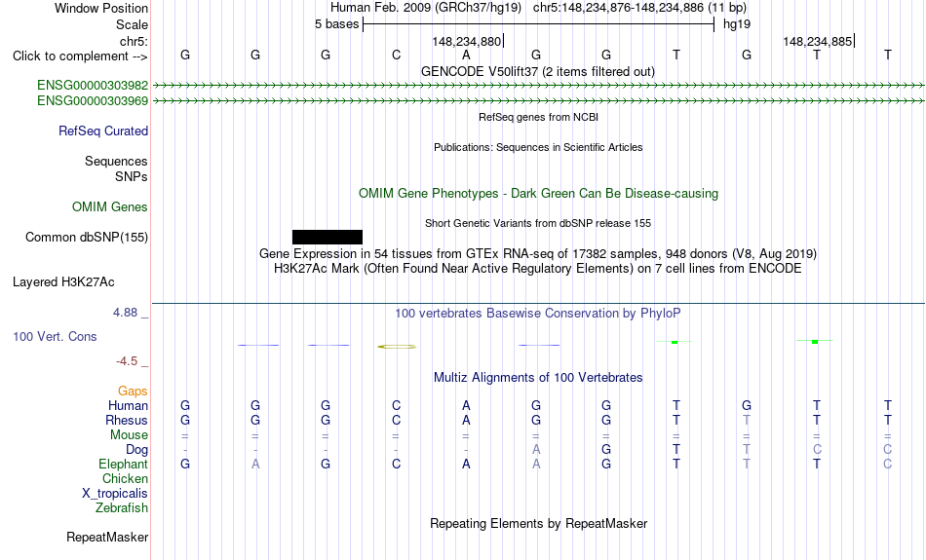
Task: Click the OMIM Gene Phenotypes green title
Action: [539, 194]
